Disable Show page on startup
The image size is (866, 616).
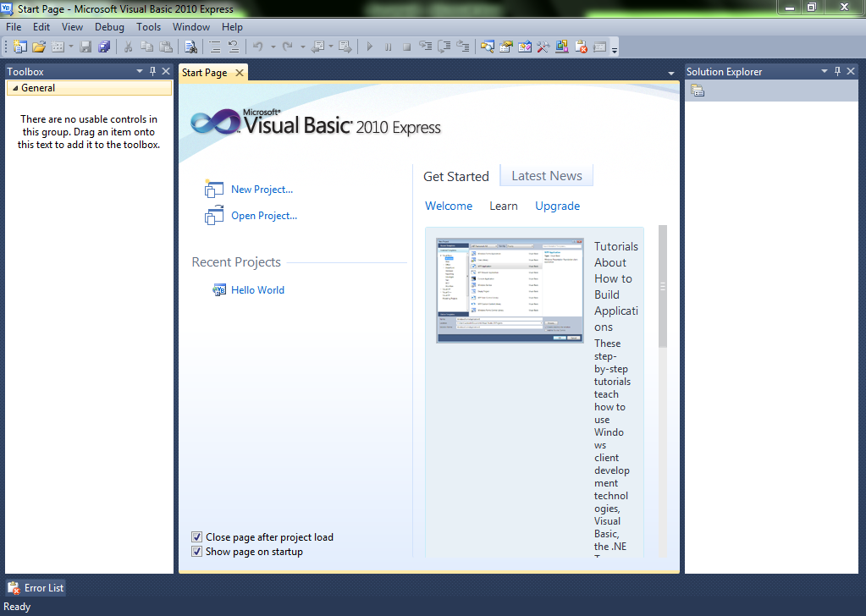pos(196,551)
